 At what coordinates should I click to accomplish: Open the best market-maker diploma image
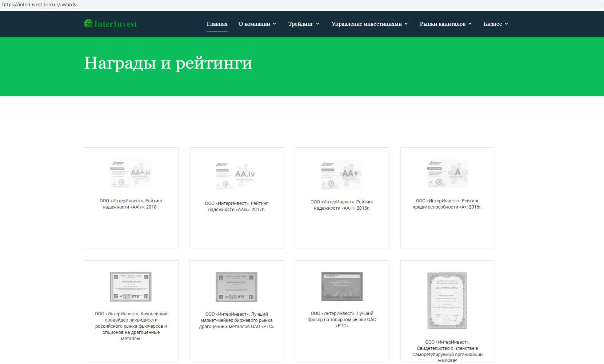(236, 287)
